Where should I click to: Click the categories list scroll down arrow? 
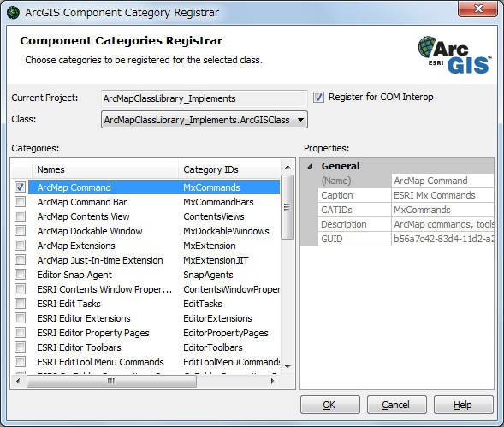tap(288, 367)
